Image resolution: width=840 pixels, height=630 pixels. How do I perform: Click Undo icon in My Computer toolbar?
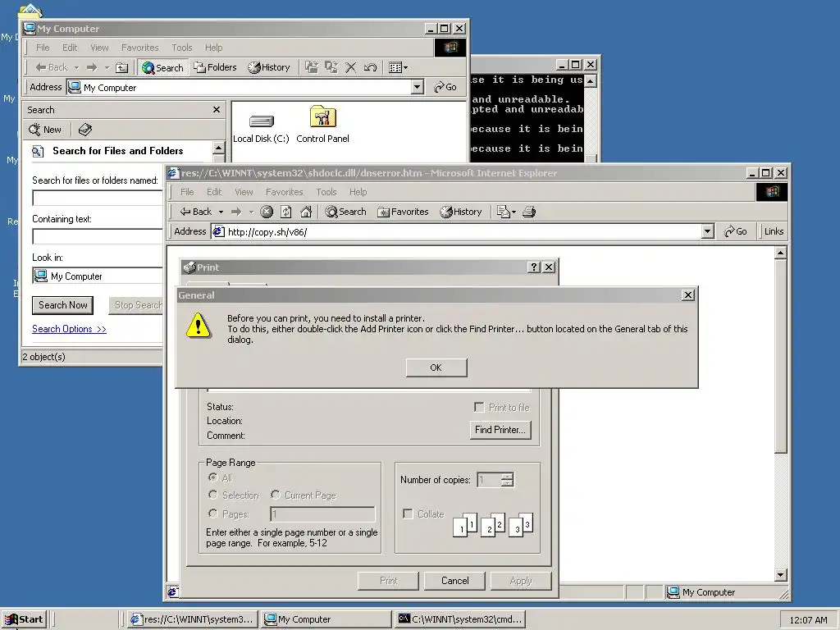point(370,67)
